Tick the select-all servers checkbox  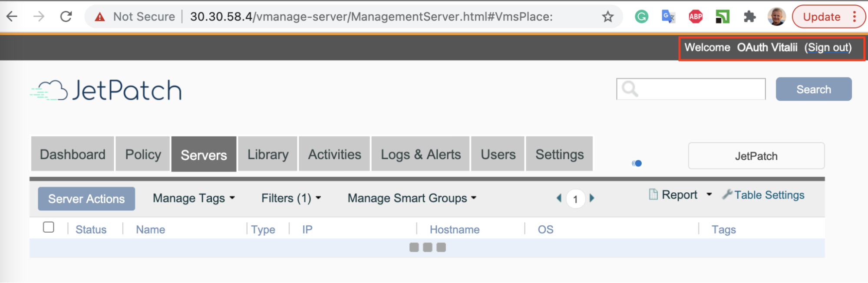tap(49, 227)
